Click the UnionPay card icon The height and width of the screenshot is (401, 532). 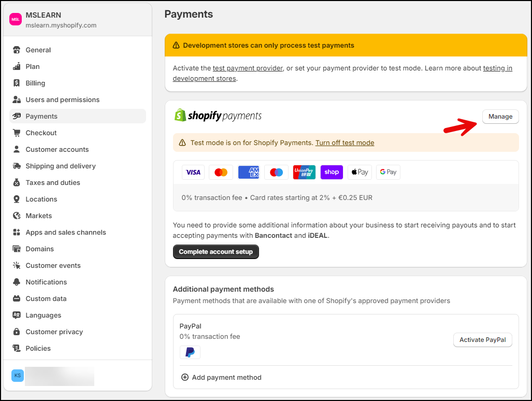pos(304,173)
